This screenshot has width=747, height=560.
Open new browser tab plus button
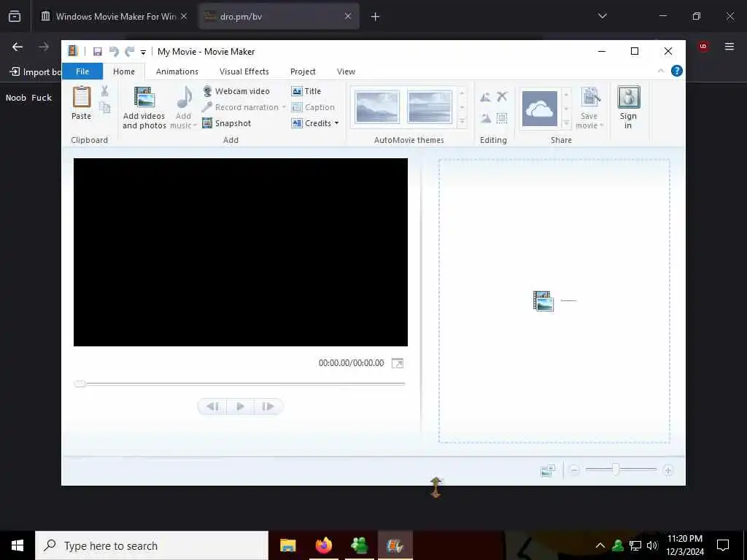pyautogui.click(x=376, y=17)
